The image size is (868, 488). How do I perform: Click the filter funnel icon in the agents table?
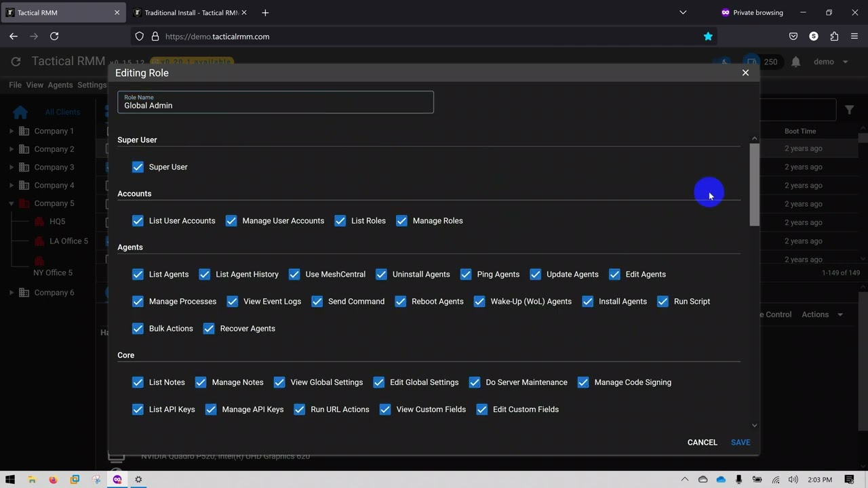pos(849,110)
